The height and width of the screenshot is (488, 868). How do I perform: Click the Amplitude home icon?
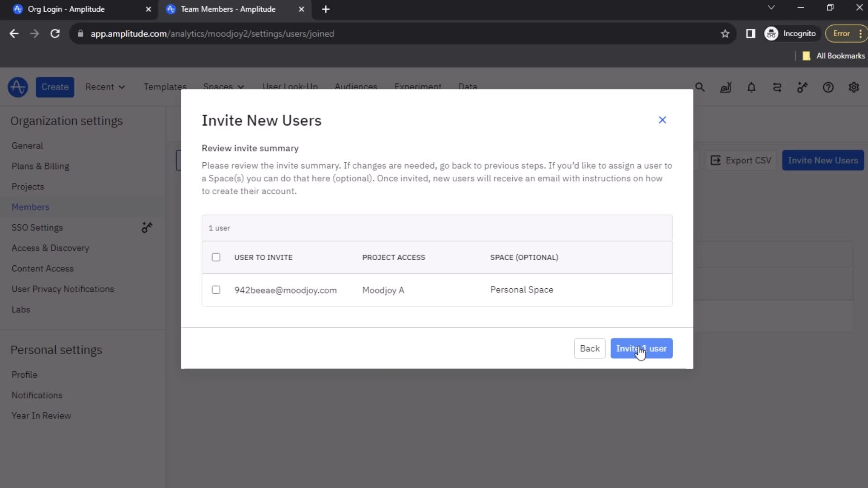point(17,87)
